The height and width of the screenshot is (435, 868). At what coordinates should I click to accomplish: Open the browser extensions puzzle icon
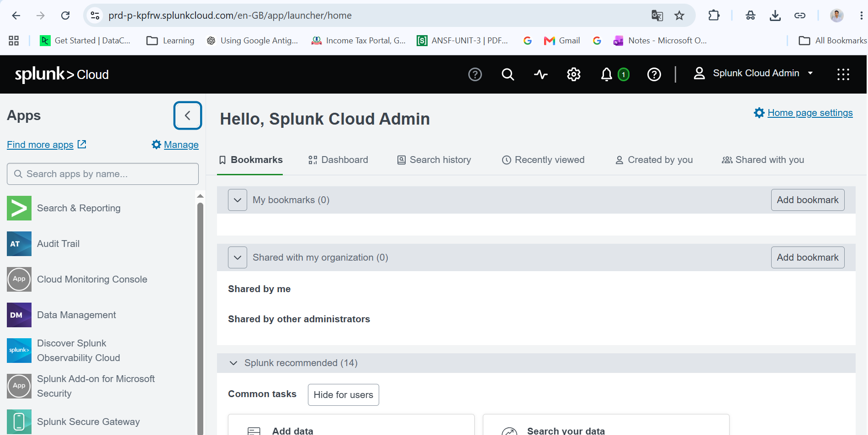714,16
